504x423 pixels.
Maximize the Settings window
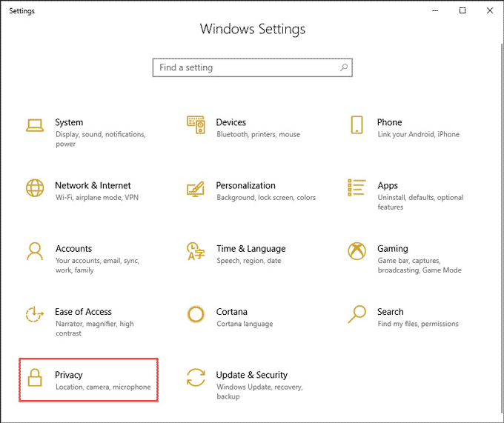coord(462,10)
